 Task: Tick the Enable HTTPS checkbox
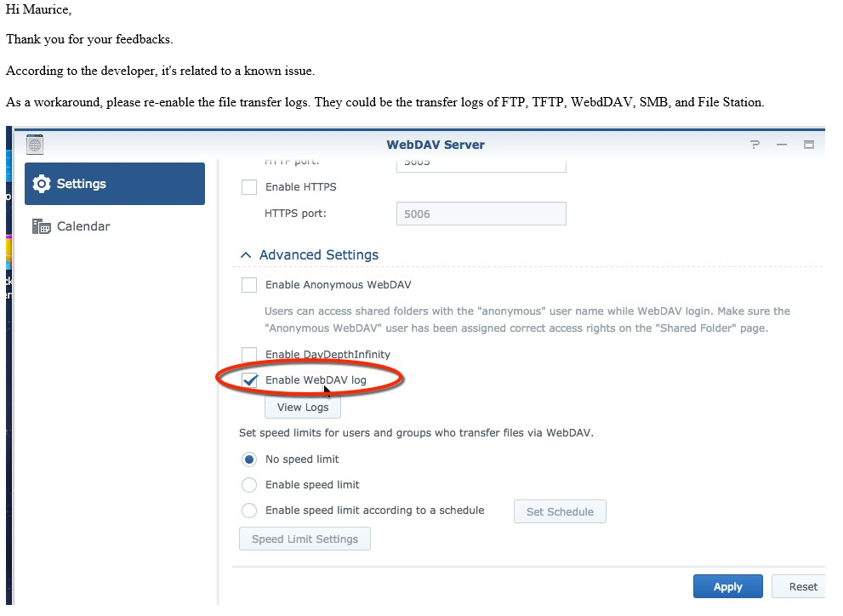click(249, 187)
